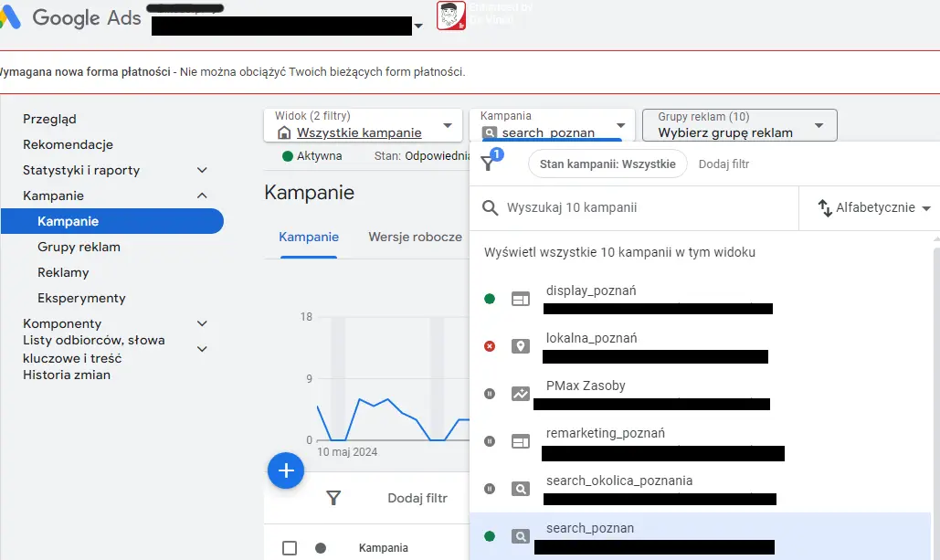Click the Wyświetl wszystkie 10 kampanii link
940x560 pixels.
[621, 252]
